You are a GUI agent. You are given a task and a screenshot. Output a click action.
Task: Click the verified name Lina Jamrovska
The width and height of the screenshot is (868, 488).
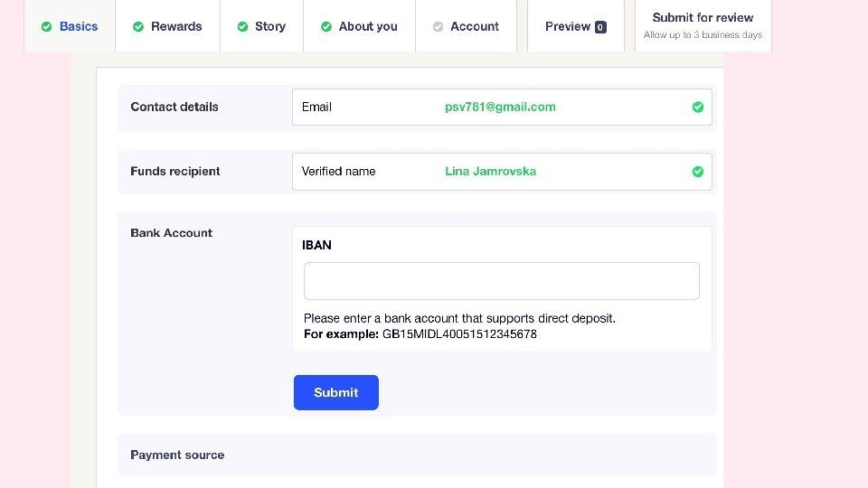pos(490,172)
